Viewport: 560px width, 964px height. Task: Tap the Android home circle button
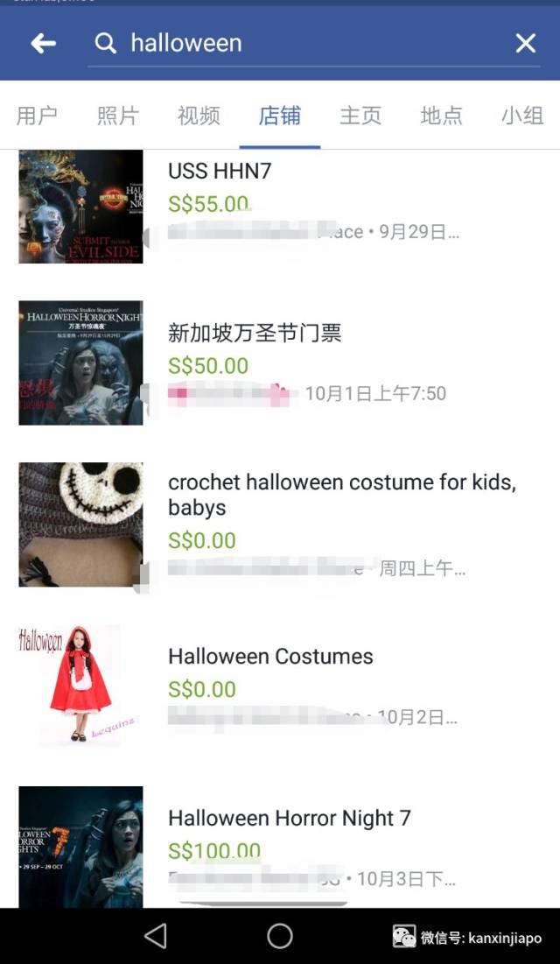pos(280,936)
